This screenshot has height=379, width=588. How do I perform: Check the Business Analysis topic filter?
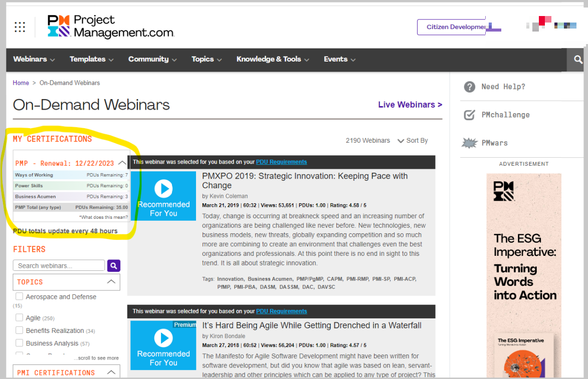[19, 343]
